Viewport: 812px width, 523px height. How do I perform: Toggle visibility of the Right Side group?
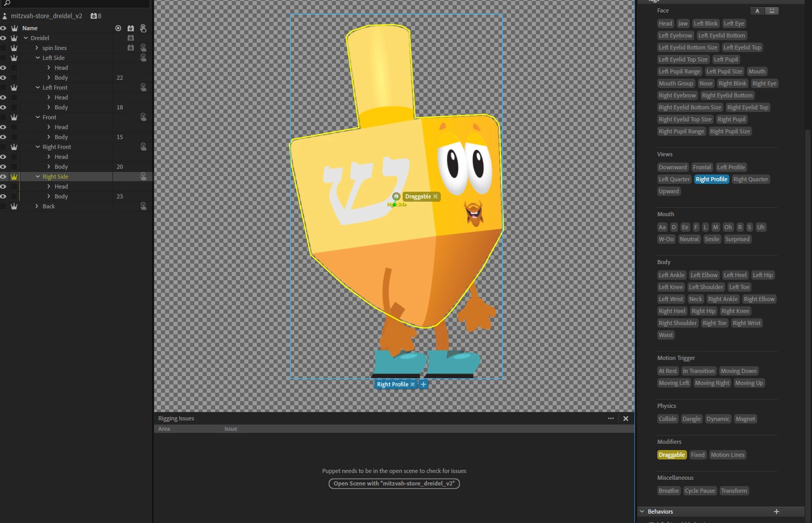click(3, 177)
